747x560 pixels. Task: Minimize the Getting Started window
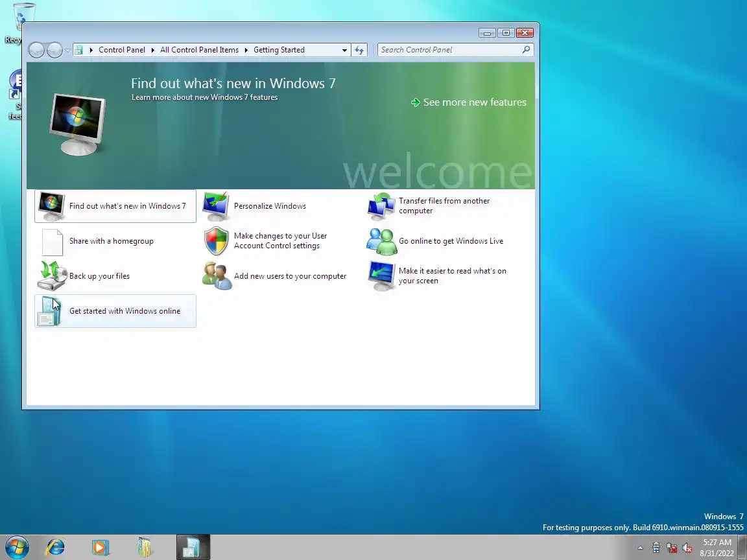pyautogui.click(x=487, y=33)
